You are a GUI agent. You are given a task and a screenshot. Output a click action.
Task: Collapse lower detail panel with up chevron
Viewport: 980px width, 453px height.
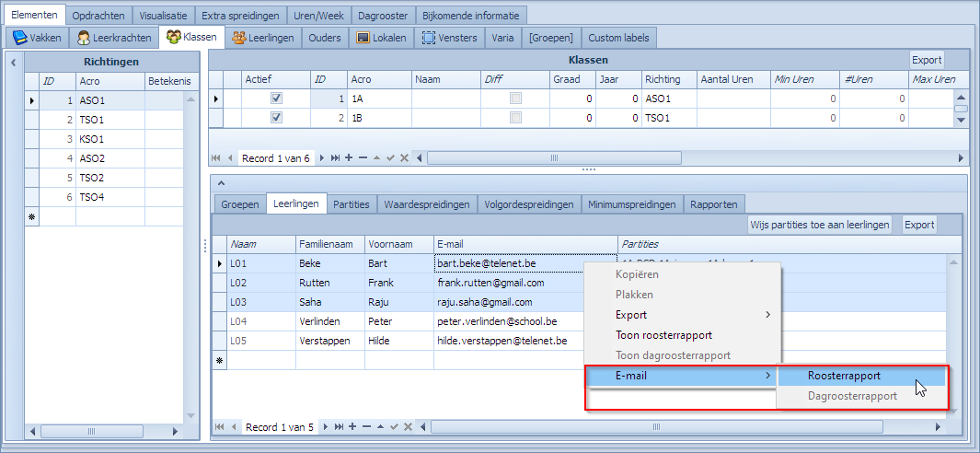click(220, 182)
